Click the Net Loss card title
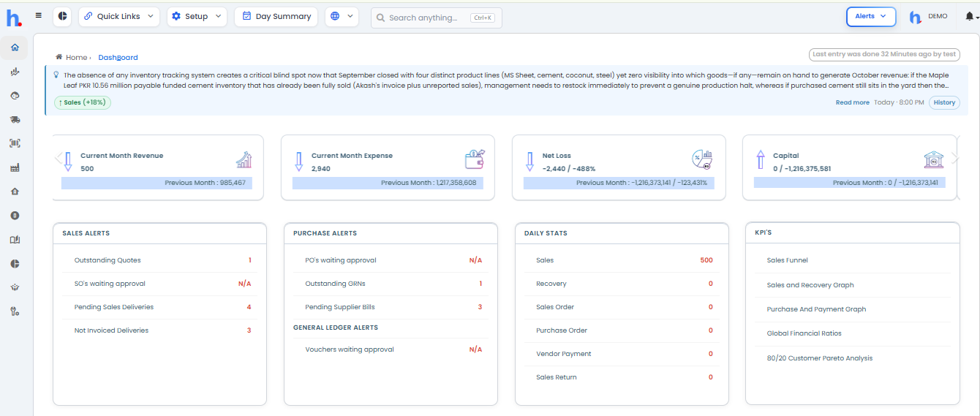The height and width of the screenshot is (416, 980). click(557, 156)
